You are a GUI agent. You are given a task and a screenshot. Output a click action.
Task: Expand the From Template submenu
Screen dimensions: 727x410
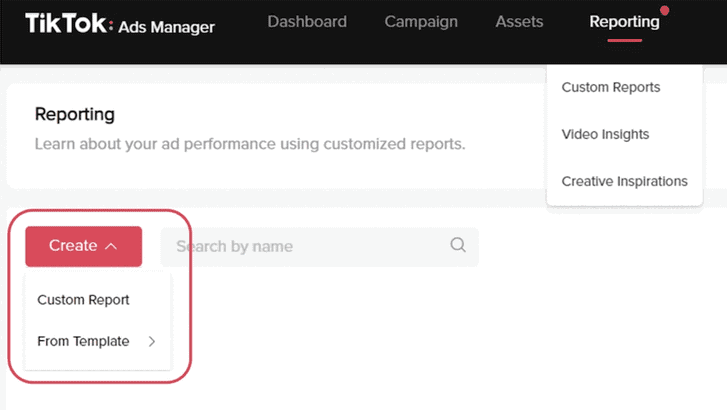click(96, 341)
